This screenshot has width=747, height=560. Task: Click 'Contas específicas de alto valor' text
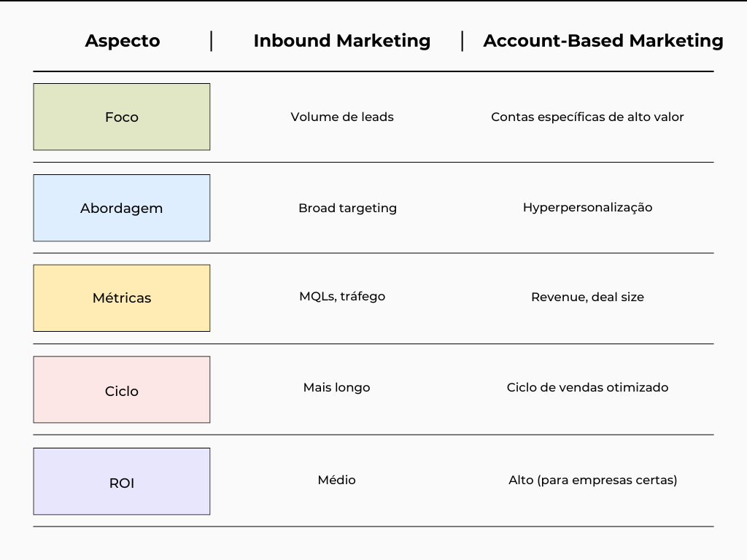(587, 117)
